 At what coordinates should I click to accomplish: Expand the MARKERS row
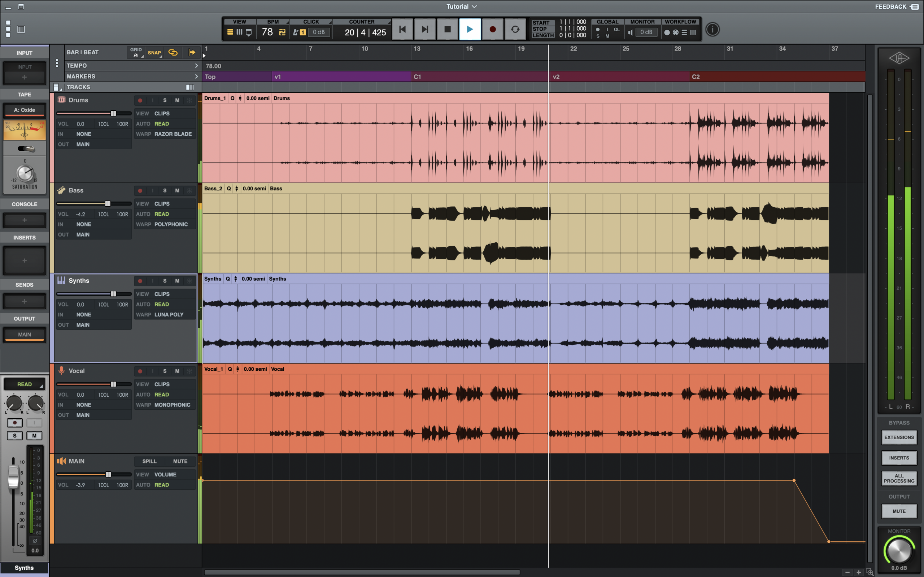click(x=196, y=76)
